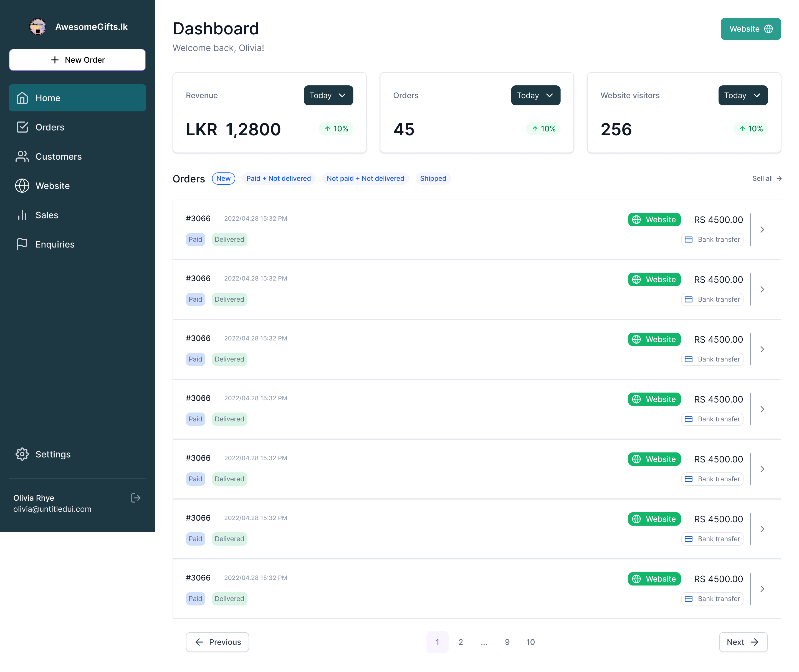Click the Sales bar-chart icon in sidebar
The width and height of the screenshot is (799, 672).
click(x=22, y=215)
